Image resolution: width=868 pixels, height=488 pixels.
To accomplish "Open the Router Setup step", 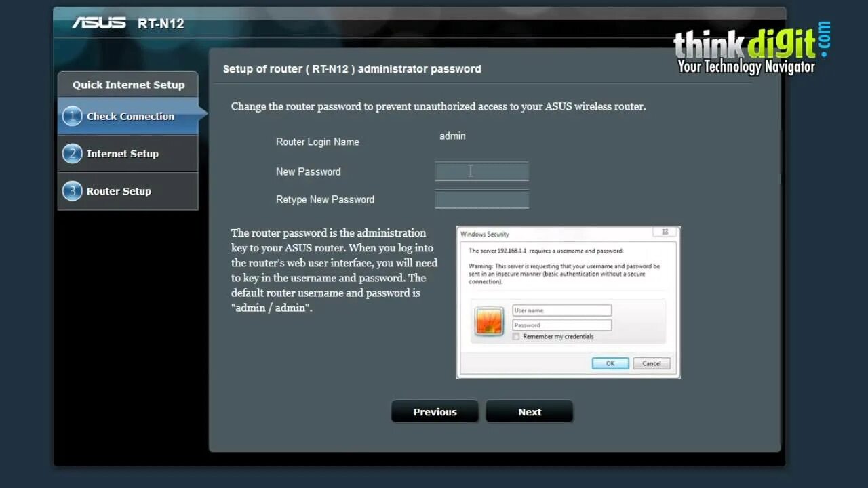I will pos(128,191).
